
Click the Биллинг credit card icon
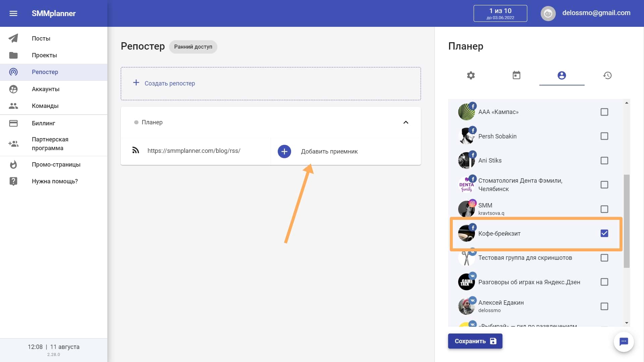[13, 123]
